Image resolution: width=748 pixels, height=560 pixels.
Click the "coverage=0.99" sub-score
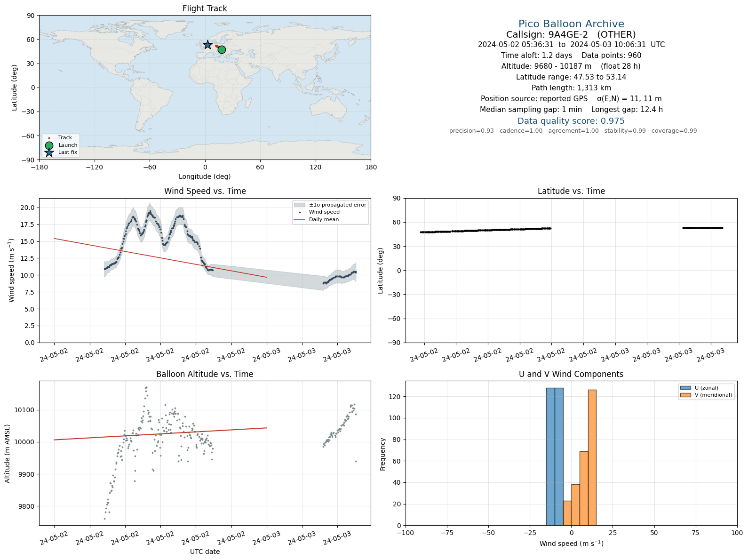coord(674,131)
